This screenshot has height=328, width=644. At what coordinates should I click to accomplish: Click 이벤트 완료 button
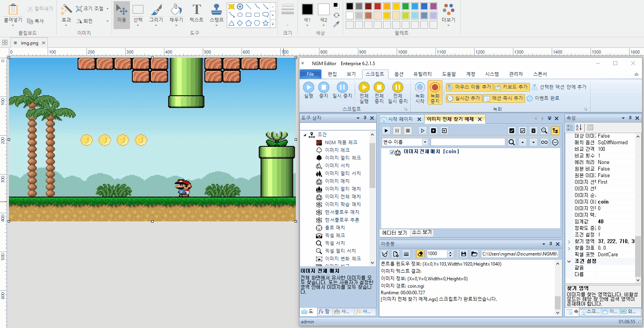543,98
